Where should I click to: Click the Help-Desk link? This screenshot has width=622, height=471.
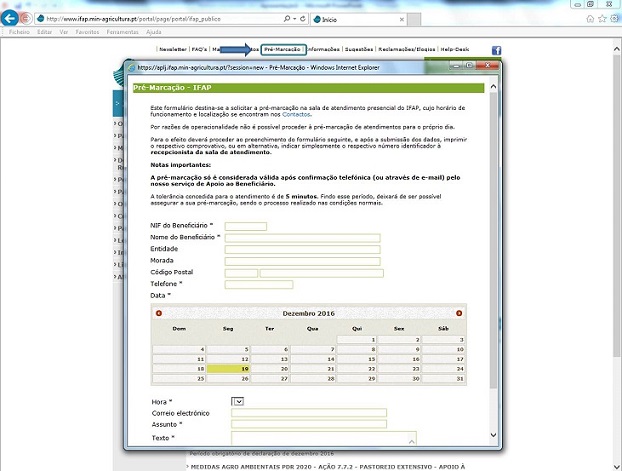point(455,49)
